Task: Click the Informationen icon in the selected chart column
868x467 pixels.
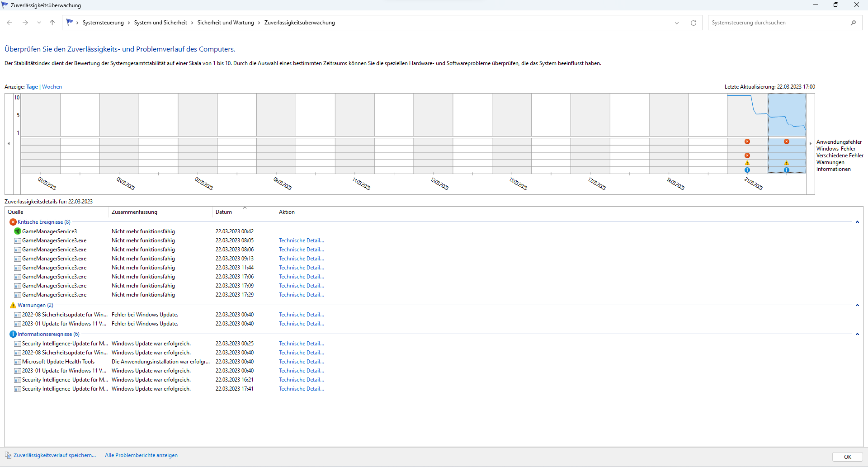Action: (787, 170)
